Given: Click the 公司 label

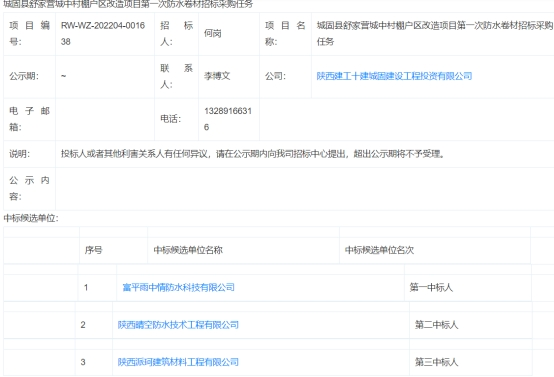Looking at the screenshot, I should click(275, 76).
